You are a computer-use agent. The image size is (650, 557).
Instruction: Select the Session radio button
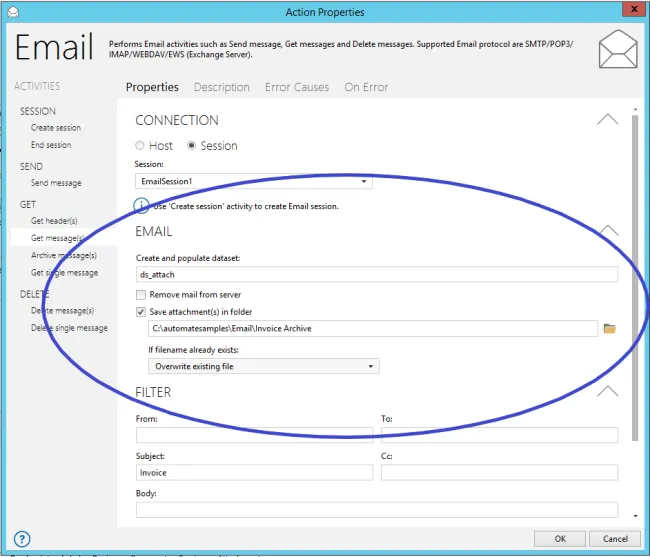[x=191, y=145]
